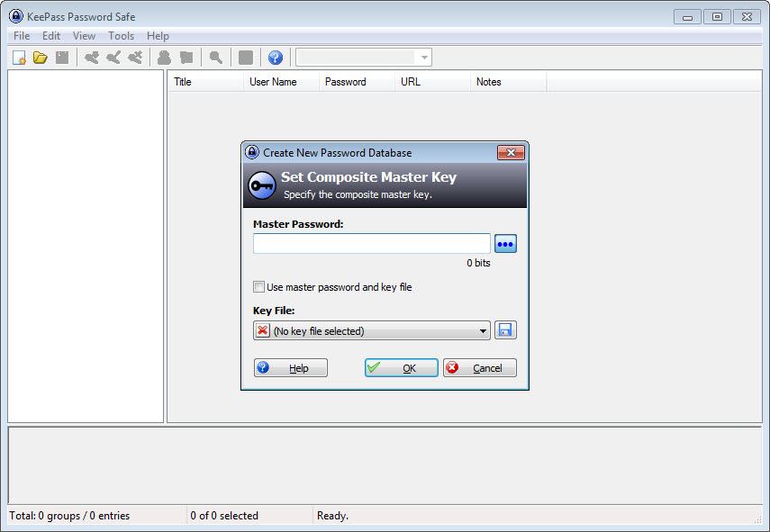Open the Help menu in the menu bar
Screen dimensions: 770x532
[158, 36]
